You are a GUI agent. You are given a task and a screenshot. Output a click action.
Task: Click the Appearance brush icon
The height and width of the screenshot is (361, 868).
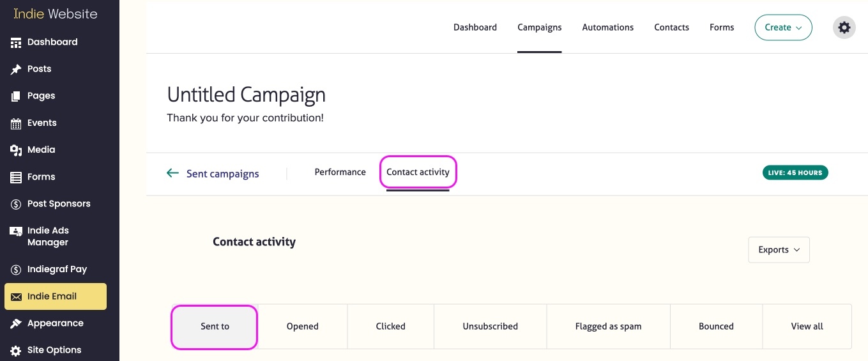click(16, 323)
